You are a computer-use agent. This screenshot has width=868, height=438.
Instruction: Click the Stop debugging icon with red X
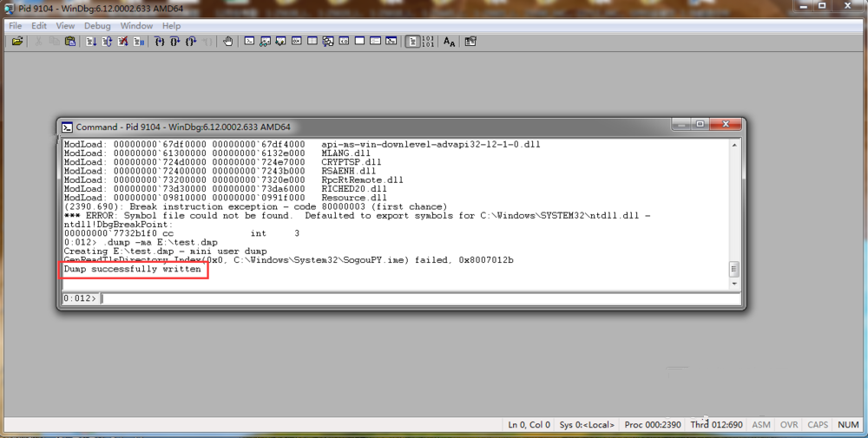[x=123, y=42]
